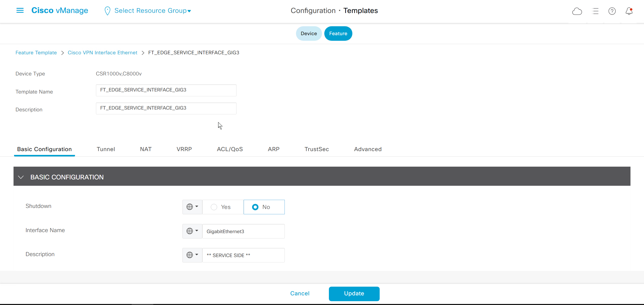Screen dimensions: 644x305
Task: Click the Update button
Action: 354,294
